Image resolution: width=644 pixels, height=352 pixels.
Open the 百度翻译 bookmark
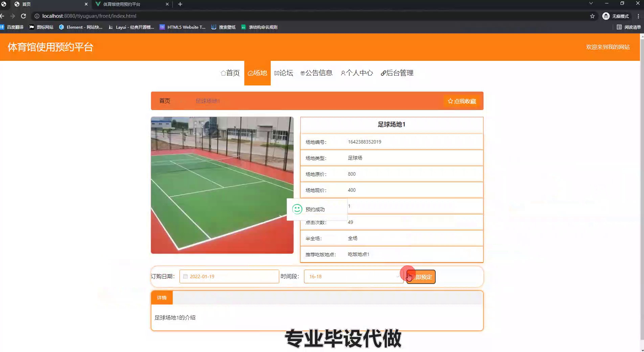coord(12,27)
